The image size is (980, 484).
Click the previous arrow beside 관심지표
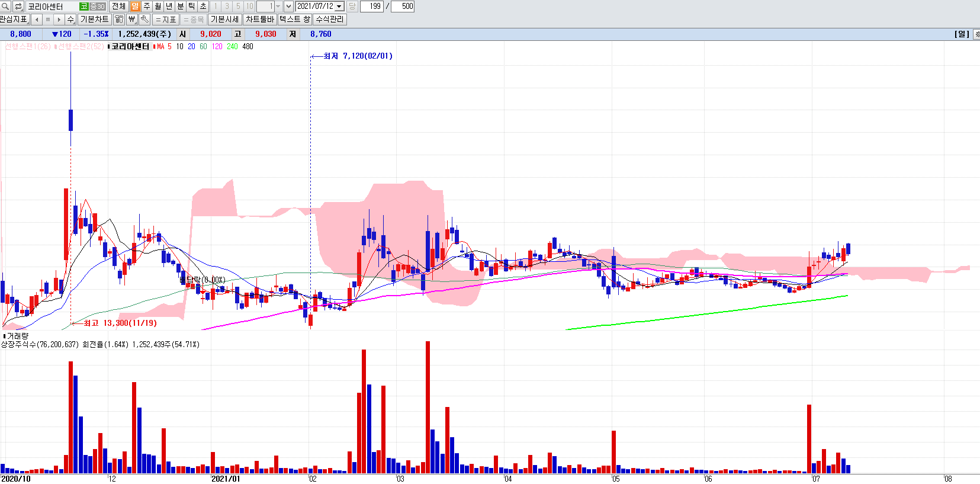coord(37,20)
